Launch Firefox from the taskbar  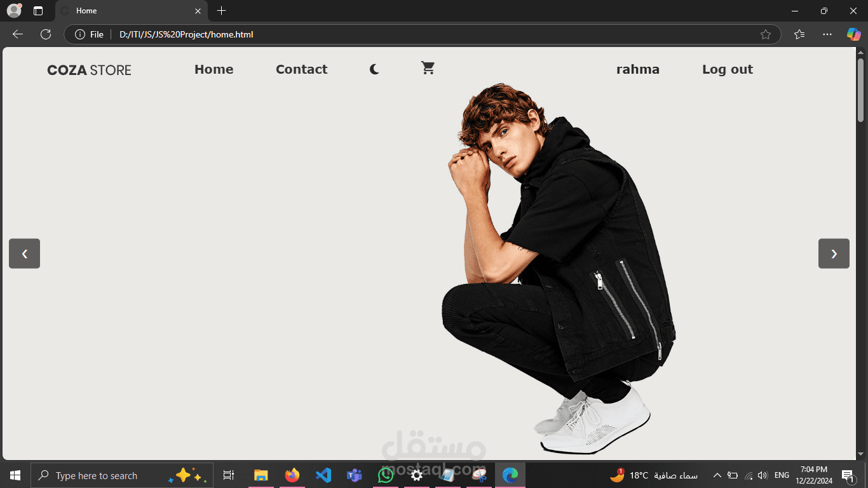tap(292, 475)
